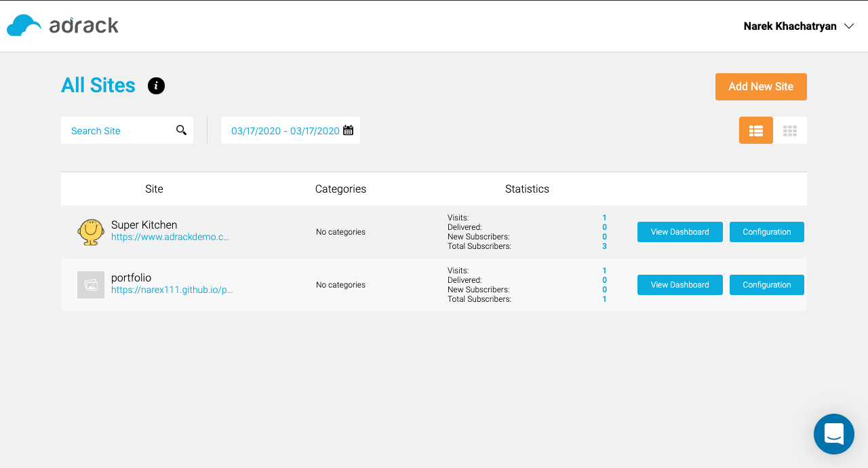The image size is (868, 468).
Task: Switch to grid view layout
Action: 790,130
